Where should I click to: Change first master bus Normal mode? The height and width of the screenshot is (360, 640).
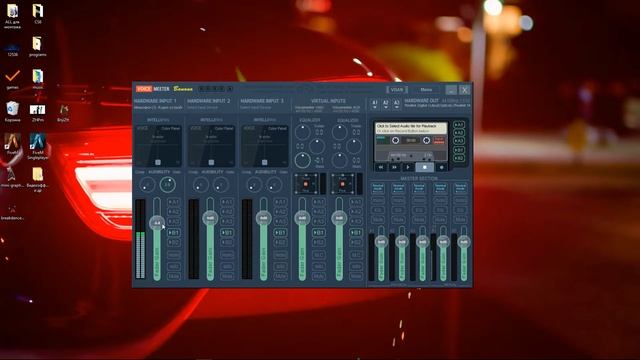378,188
